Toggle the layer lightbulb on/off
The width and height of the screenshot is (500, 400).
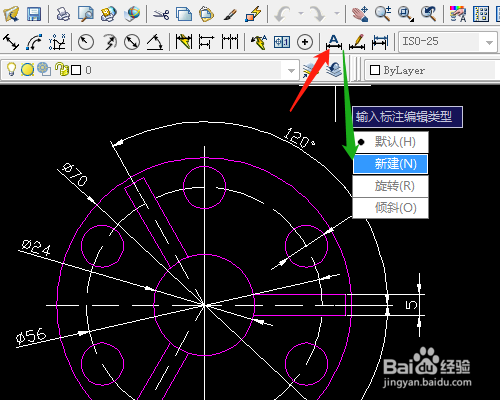11,69
